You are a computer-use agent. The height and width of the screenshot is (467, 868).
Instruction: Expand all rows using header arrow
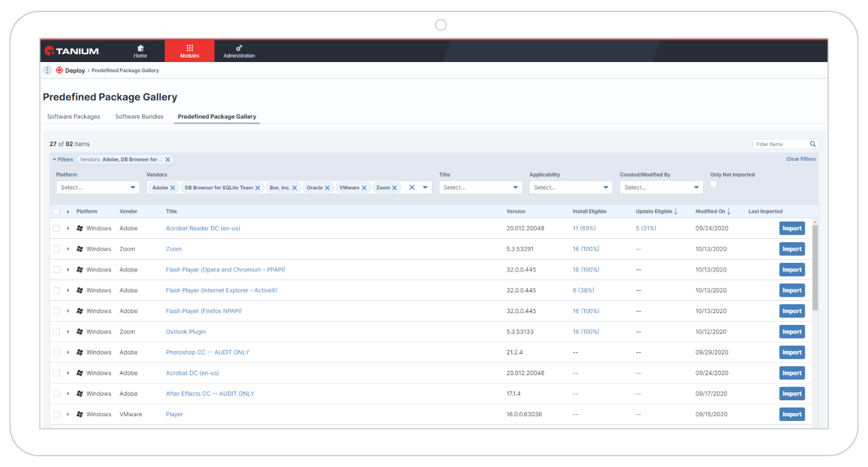pos(68,211)
